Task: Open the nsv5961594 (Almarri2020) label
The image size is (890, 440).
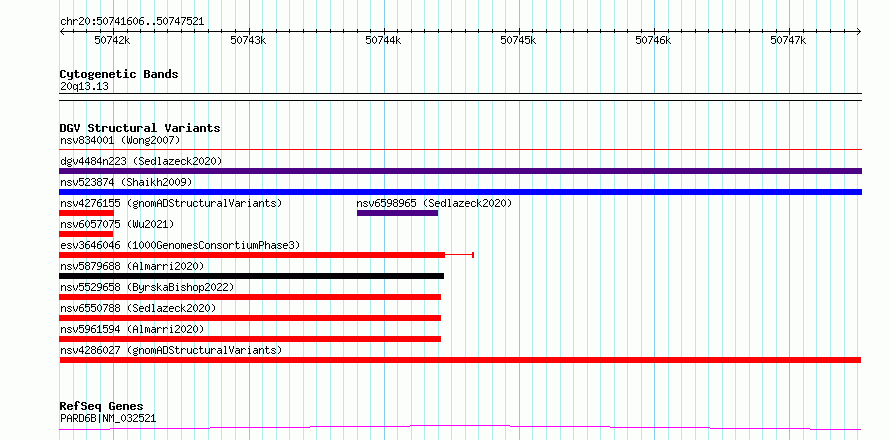Action: point(132,329)
